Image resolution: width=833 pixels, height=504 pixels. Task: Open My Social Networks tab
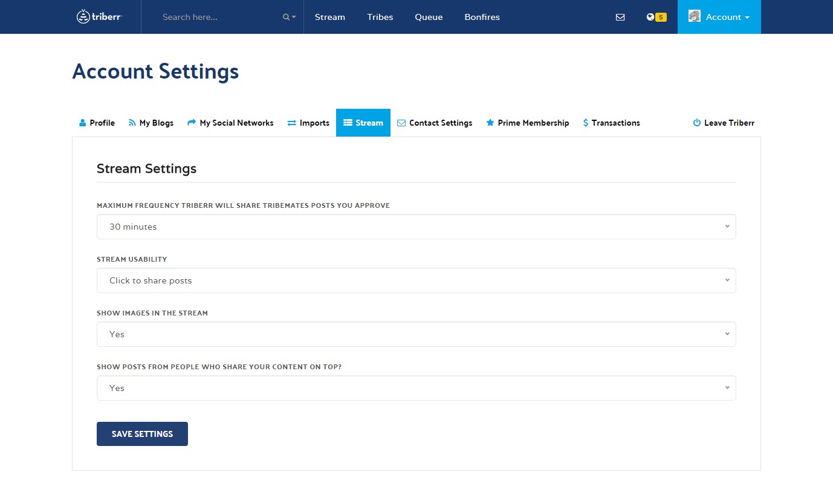coord(230,123)
